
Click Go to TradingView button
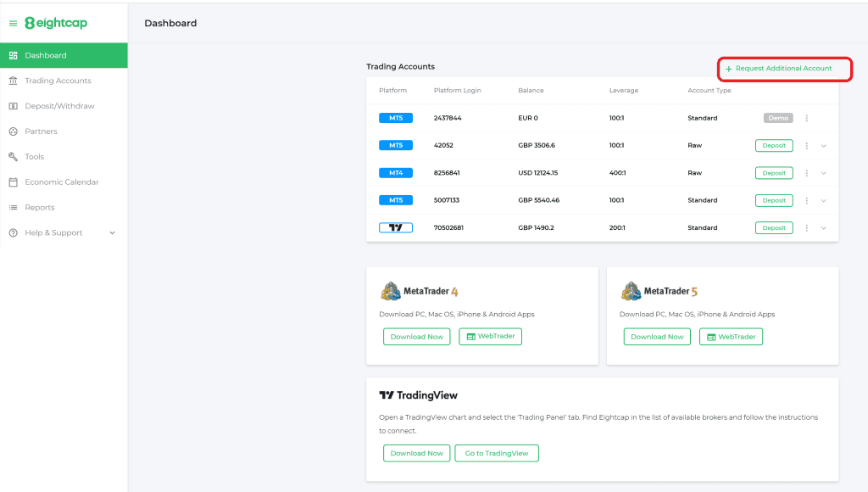point(497,453)
